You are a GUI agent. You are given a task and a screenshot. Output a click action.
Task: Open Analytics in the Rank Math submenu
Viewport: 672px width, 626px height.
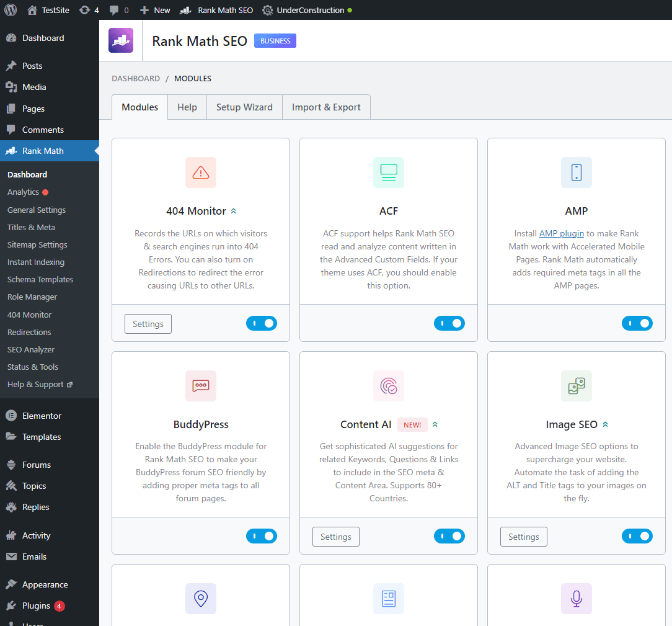(23, 192)
